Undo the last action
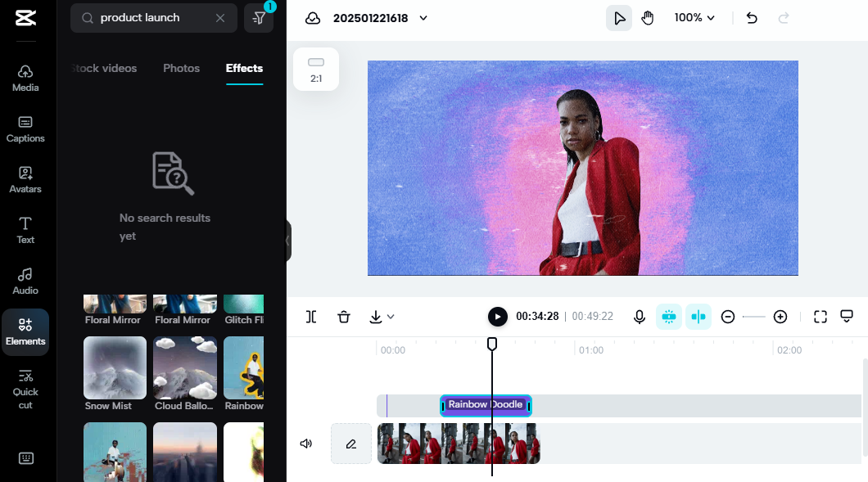The width and height of the screenshot is (868, 482). click(752, 18)
